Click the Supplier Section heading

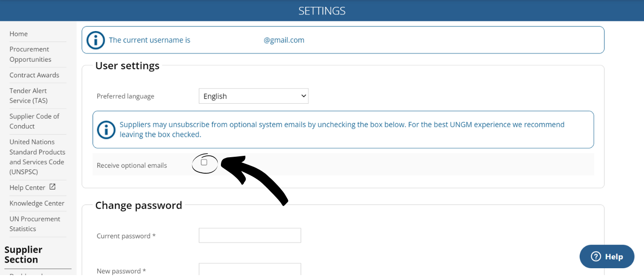[23, 255]
